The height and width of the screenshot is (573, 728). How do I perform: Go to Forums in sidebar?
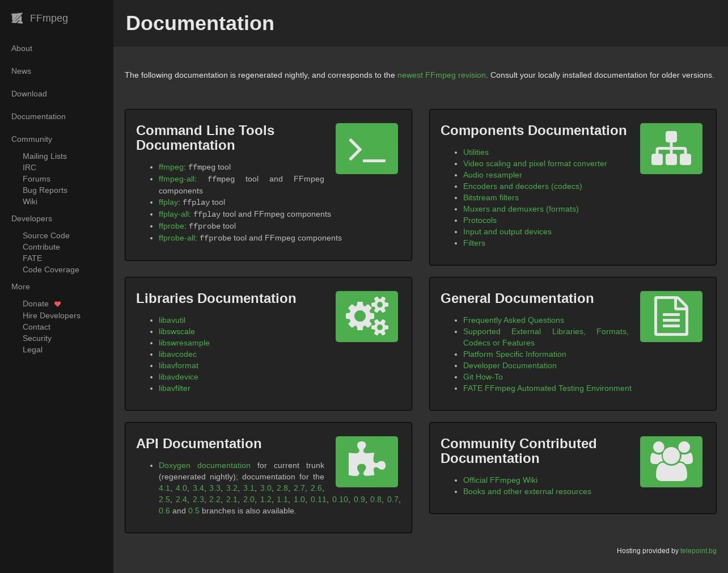[36, 179]
